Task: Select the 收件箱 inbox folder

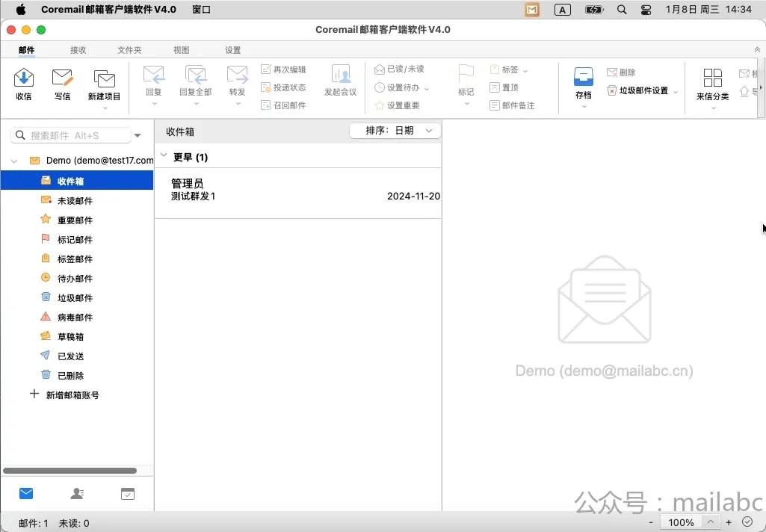Action: click(x=77, y=182)
